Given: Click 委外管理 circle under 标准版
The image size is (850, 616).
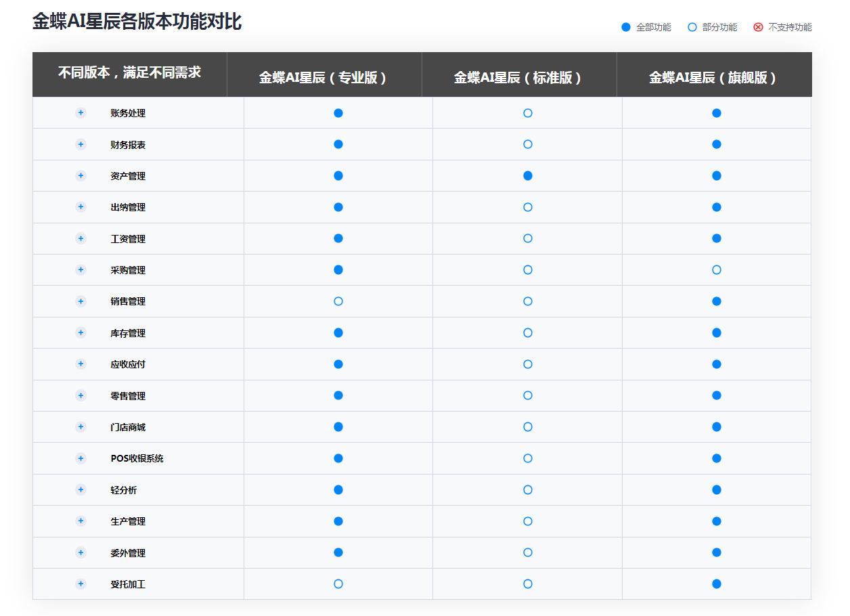Looking at the screenshot, I should coord(528,552).
